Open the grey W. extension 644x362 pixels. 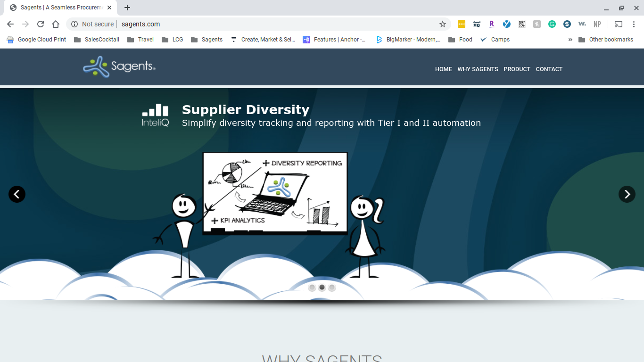pos(582,24)
